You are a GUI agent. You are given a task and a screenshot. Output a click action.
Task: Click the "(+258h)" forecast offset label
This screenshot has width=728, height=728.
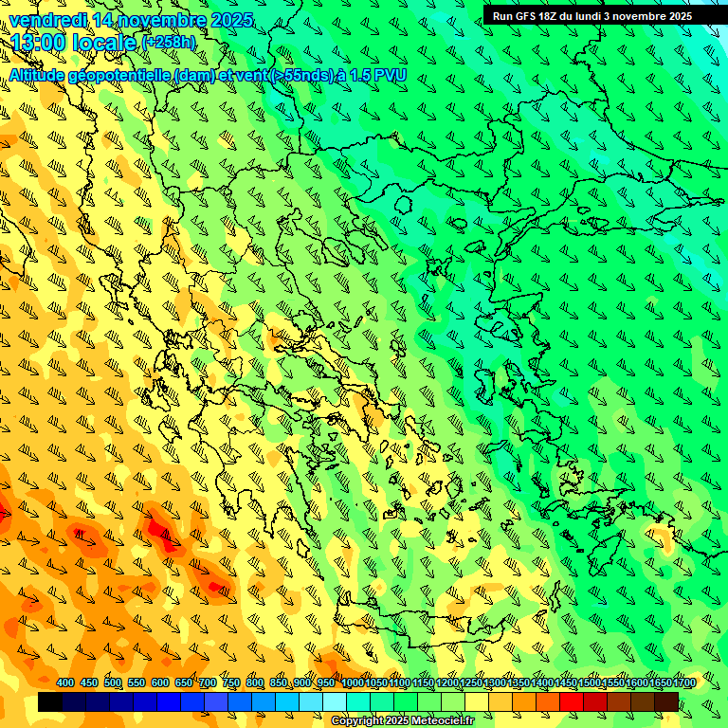coord(169,43)
